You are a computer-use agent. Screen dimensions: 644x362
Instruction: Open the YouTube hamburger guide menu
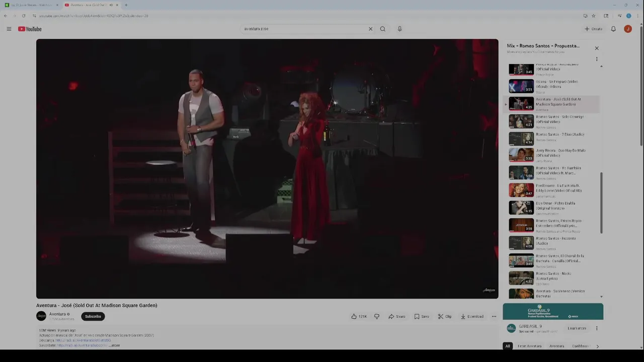[9, 29]
